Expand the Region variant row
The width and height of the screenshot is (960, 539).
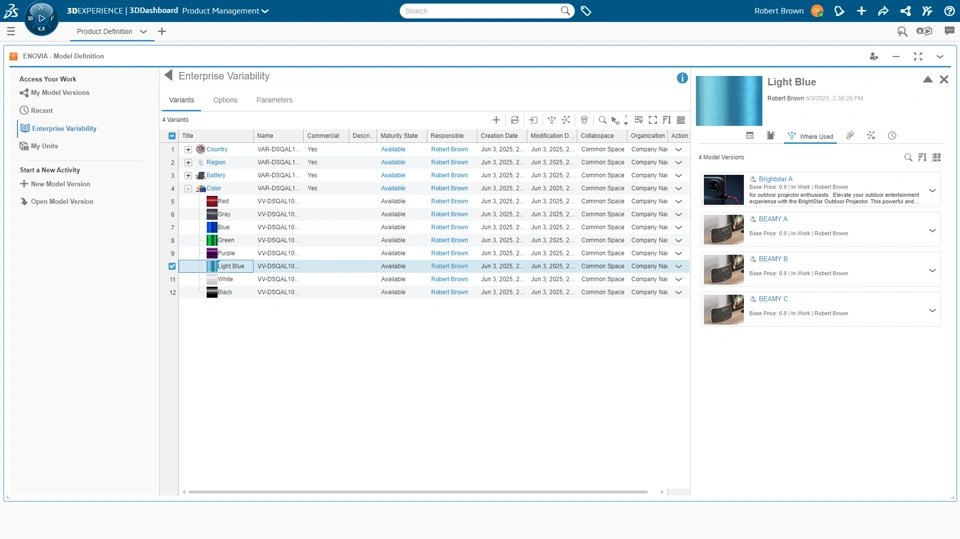pyautogui.click(x=188, y=162)
